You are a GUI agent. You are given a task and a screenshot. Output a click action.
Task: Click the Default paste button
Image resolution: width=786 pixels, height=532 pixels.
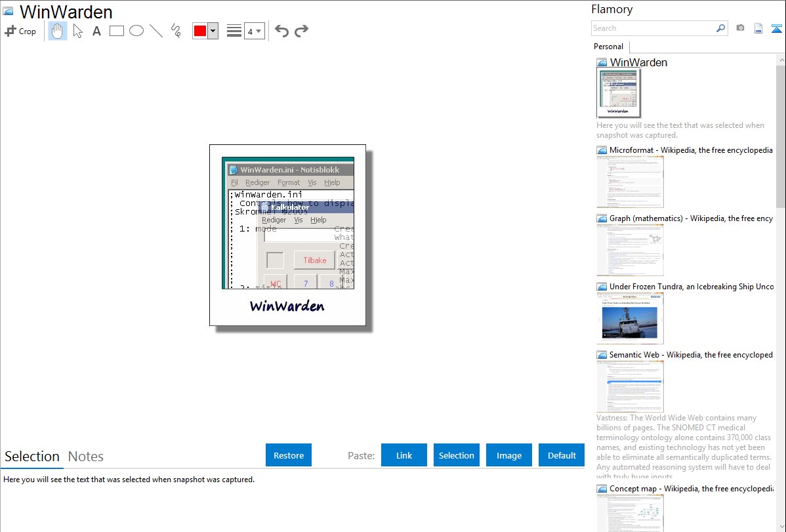coord(562,455)
